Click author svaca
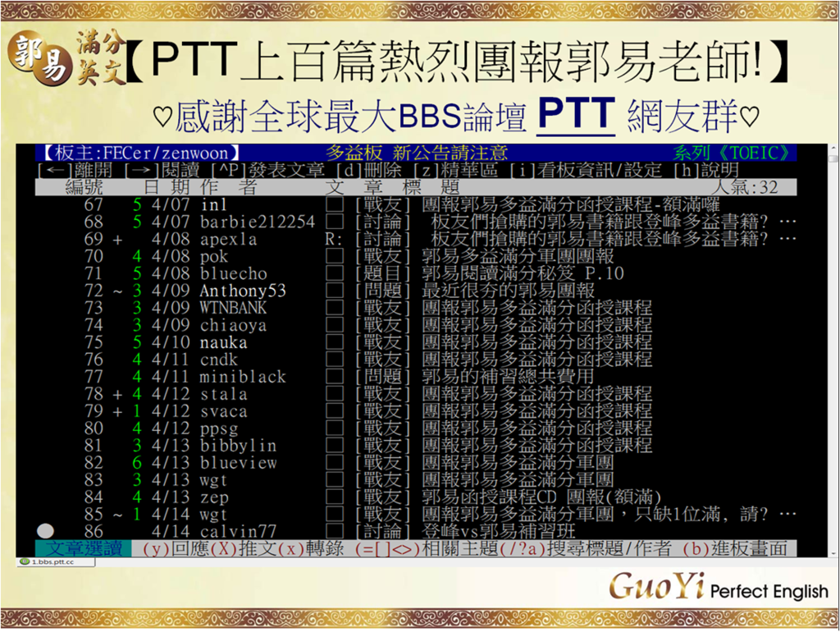Screen dimensions: 840x632 coord(223,411)
